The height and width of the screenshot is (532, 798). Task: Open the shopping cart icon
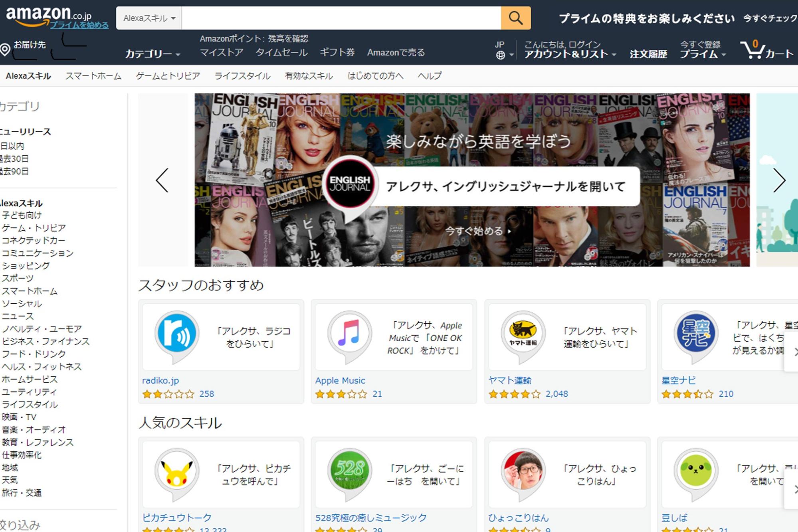pyautogui.click(x=752, y=50)
